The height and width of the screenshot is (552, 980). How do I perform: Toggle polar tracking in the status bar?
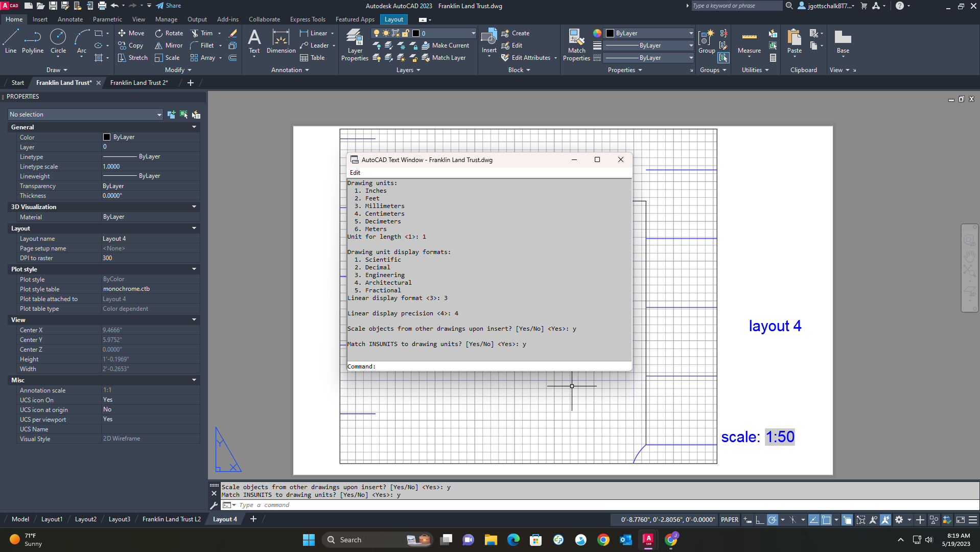[772, 520]
